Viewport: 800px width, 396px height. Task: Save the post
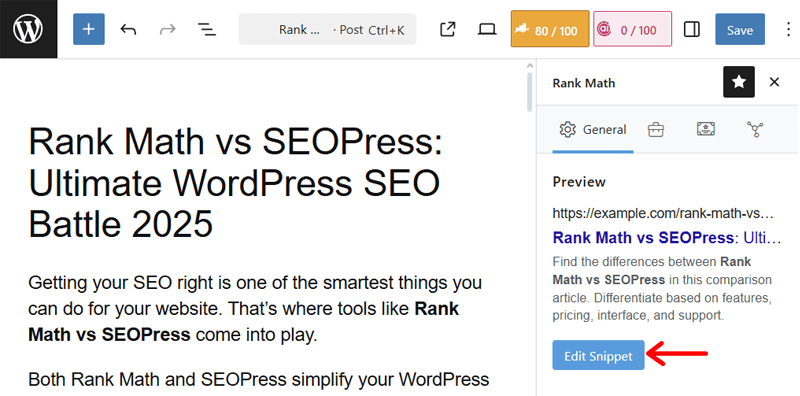click(x=740, y=30)
